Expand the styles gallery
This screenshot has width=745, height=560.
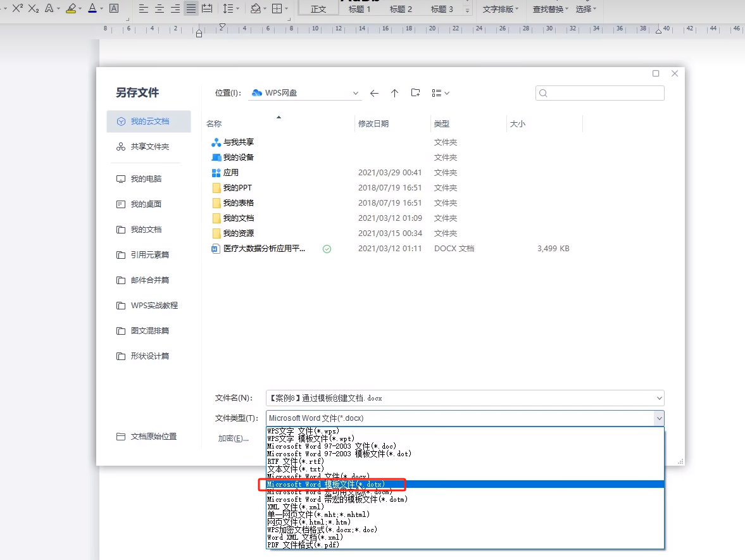(467, 10)
